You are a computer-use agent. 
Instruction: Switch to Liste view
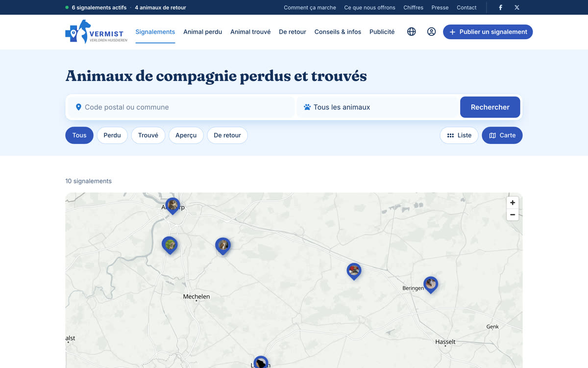coord(459,135)
